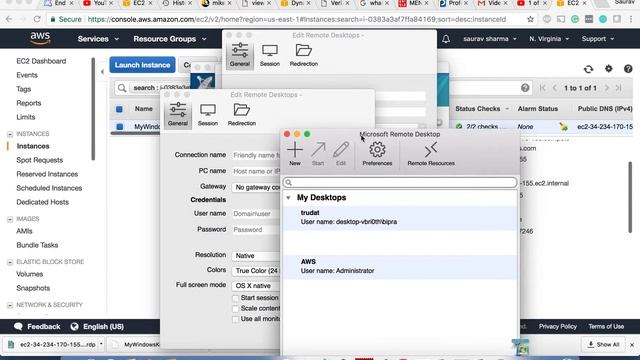Image resolution: width=640 pixels, height=360 pixels.
Task: Click Show All downloads button
Action: tap(603, 344)
